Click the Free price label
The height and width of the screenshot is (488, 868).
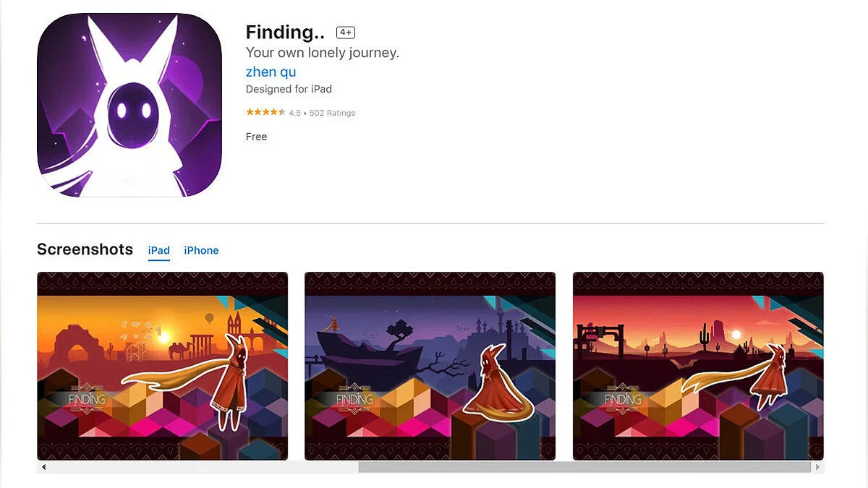(x=256, y=137)
